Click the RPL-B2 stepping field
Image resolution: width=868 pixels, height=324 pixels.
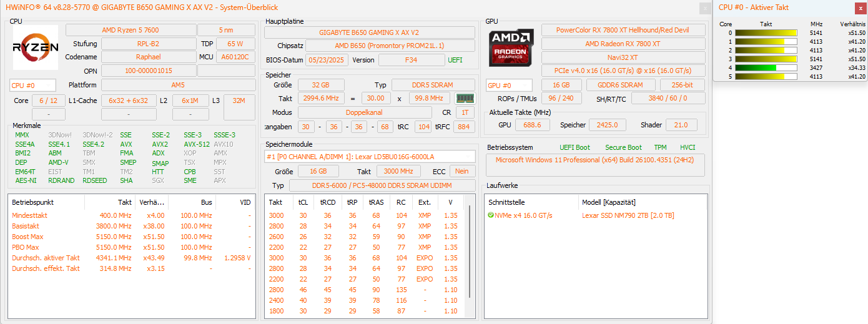pyautogui.click(x=148, y=44)
